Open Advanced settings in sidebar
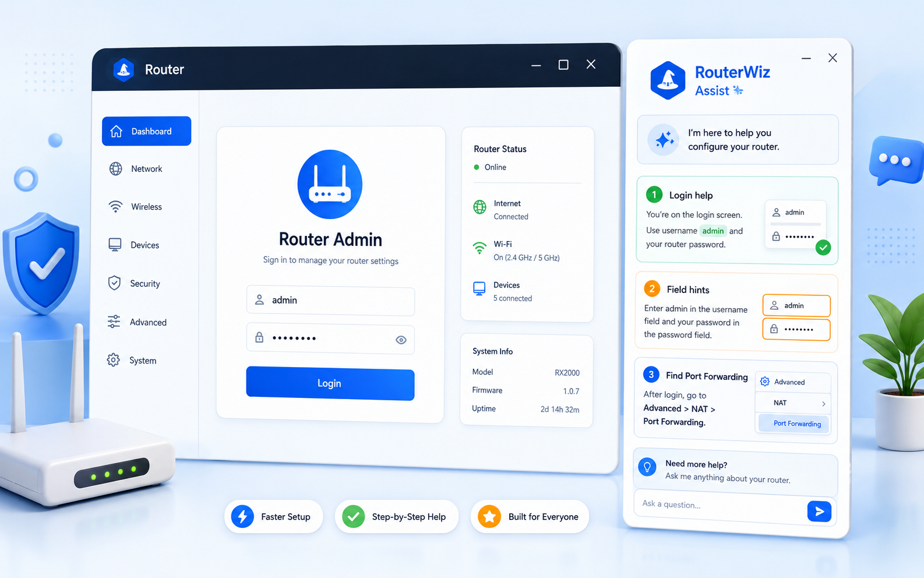This screenshot has width=924, height=578. click(x=146, y=322)
